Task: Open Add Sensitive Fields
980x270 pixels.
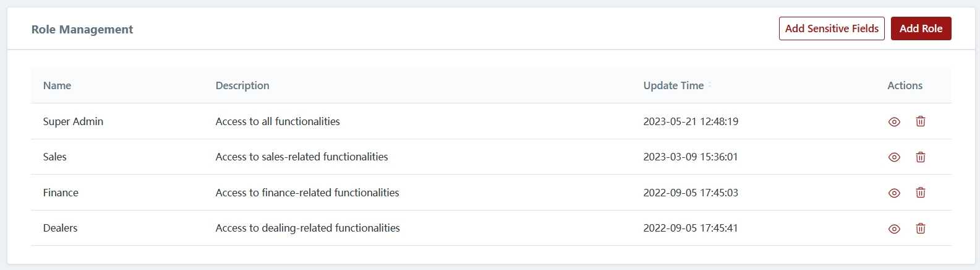Action: click(832, 28)
